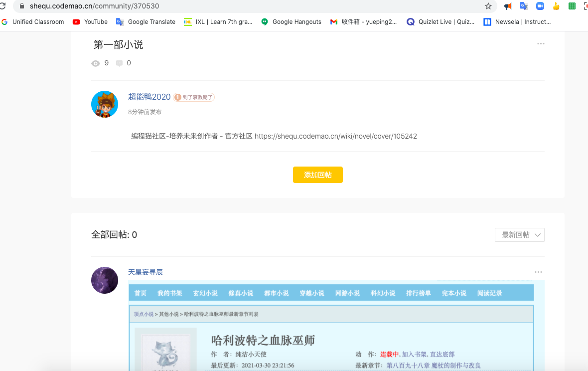Click the address bar URL field
Image resolution: width=588 pixels, height=371 pixels.
point(255,6)
